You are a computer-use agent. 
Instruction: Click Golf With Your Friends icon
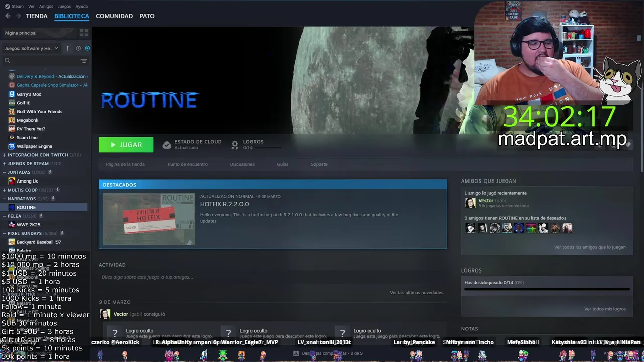pyautogui.click(x=12, y=111)
